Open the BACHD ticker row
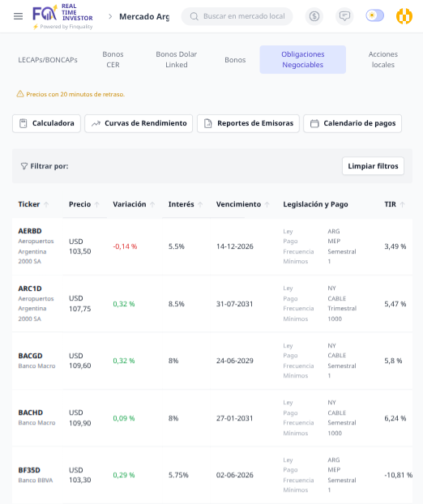The width and height of the screenshot is (423, 504). click(212, 418)
